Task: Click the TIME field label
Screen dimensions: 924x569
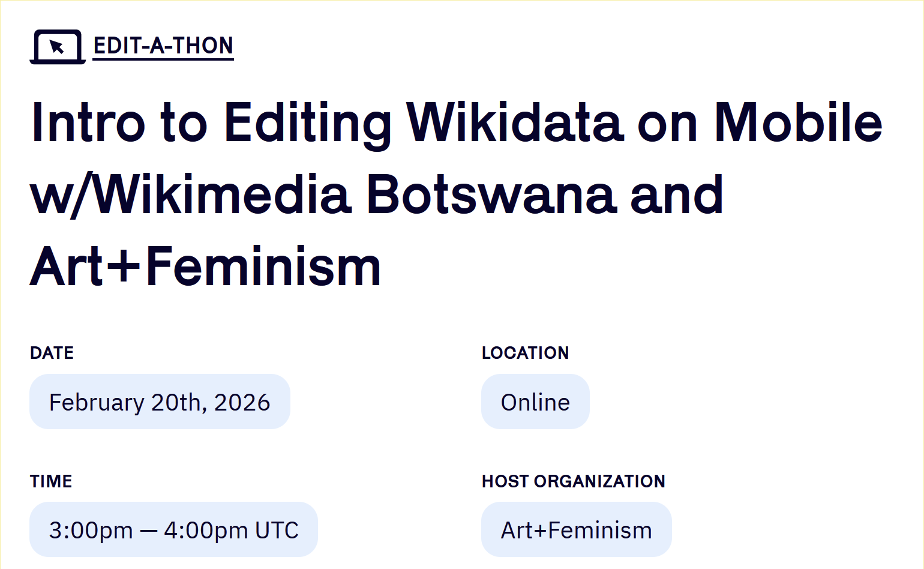Action: pos(51,481)
